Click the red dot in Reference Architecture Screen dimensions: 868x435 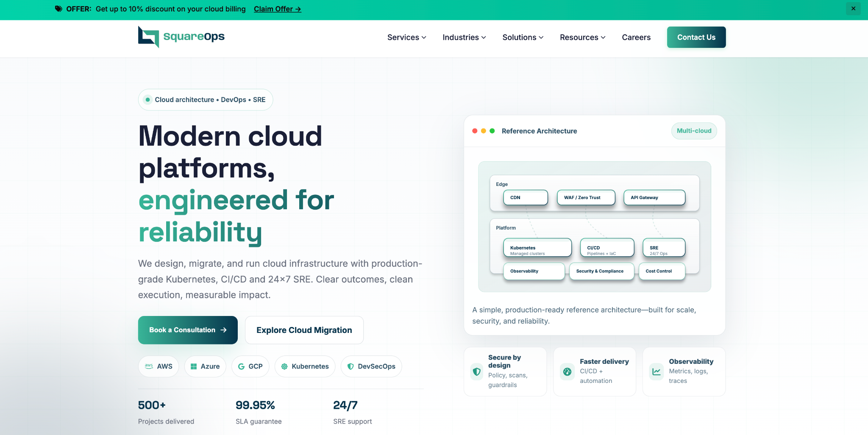(475, 131)
